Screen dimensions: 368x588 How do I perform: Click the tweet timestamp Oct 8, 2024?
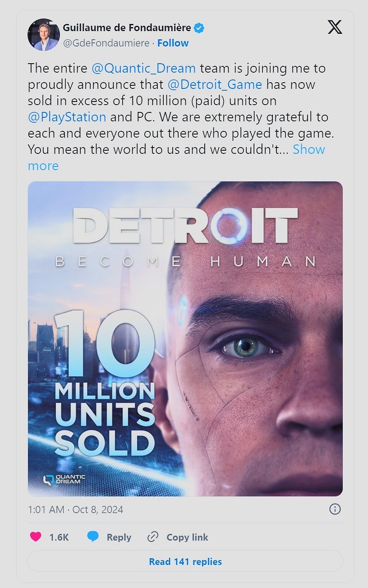point(75,509)
